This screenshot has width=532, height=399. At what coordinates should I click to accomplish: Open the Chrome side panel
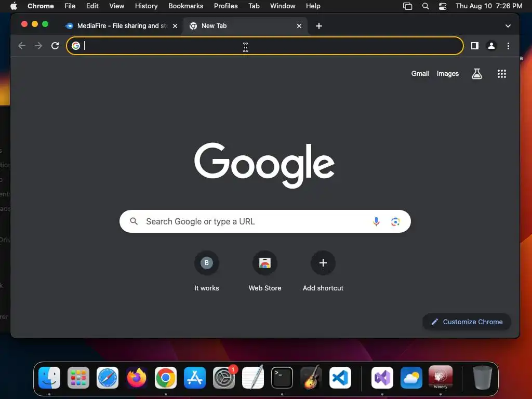[x=475, y=46]
